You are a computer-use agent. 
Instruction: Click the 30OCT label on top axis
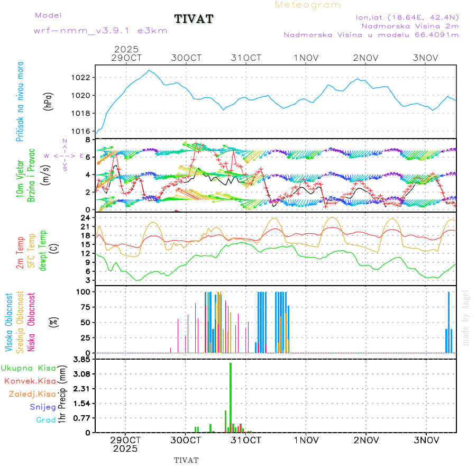(x=186, y=58)
